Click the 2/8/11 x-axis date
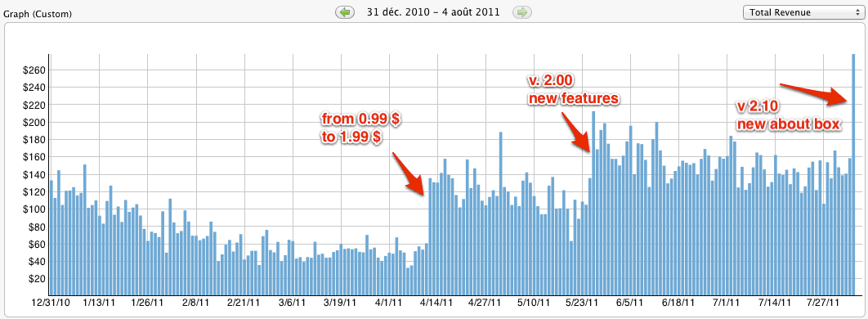 pyautogui.click(x=195, y=303)
